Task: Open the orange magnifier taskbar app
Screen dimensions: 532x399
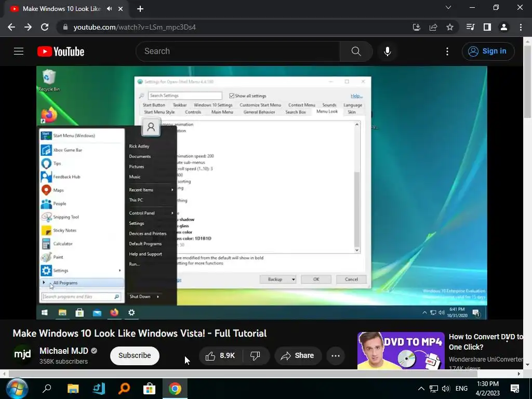Action: tap(124, 389)
